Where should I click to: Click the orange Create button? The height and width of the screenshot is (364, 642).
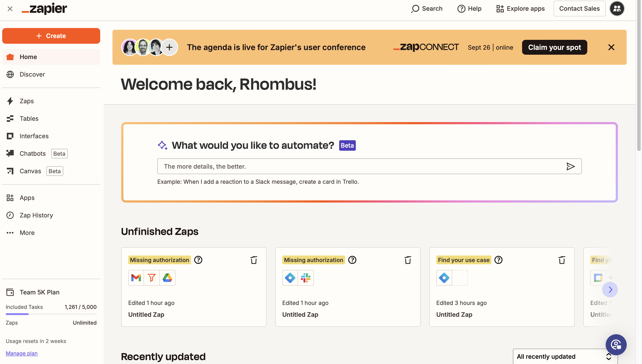click(51, 36)
